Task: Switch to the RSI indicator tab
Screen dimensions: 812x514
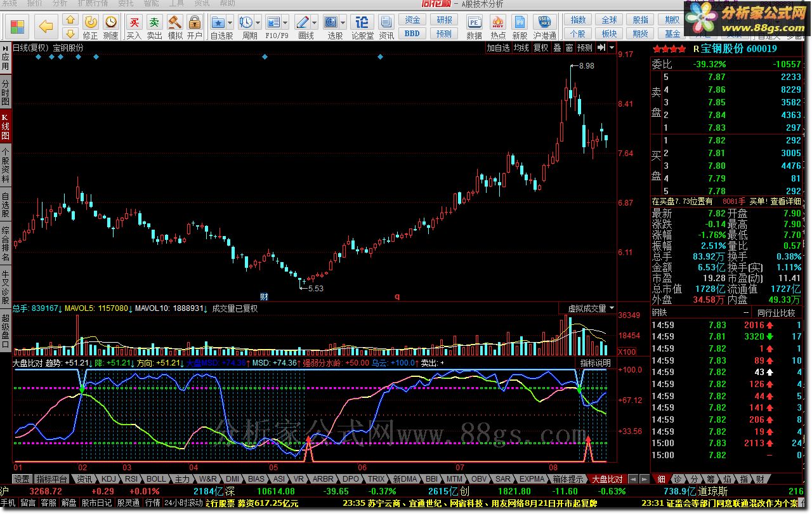Action: [131, 479]
